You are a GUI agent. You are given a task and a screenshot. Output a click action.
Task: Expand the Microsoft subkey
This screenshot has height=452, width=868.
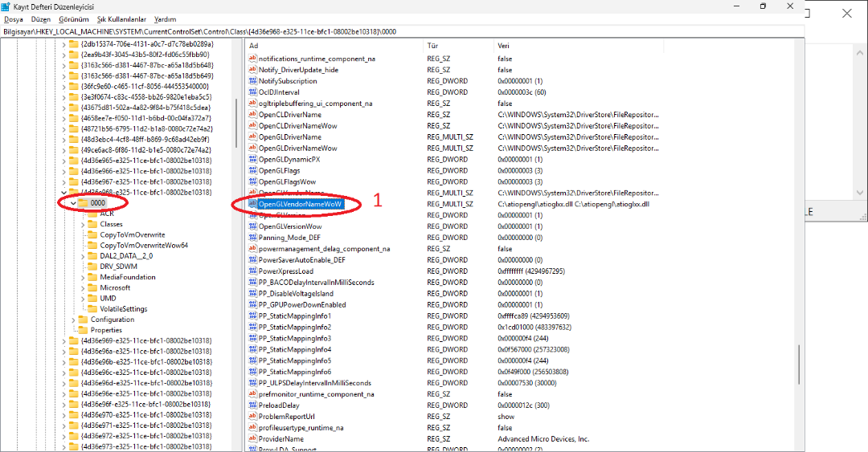[x=83, y=287]
